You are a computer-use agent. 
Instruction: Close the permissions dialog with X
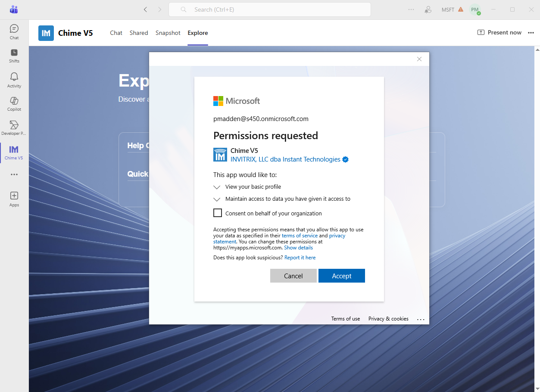tap(419, 59)
